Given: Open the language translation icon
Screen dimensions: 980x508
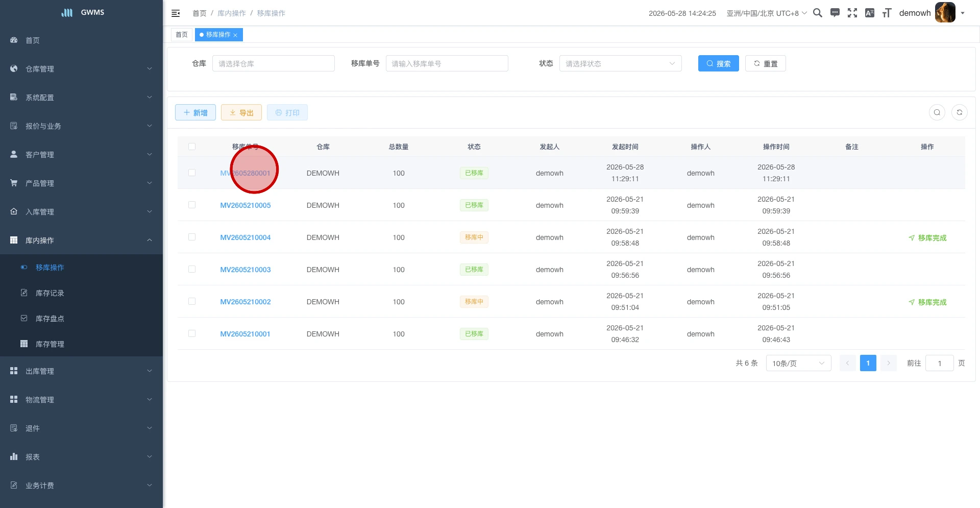Looking at the screenshot, I should tap(870, 13).
